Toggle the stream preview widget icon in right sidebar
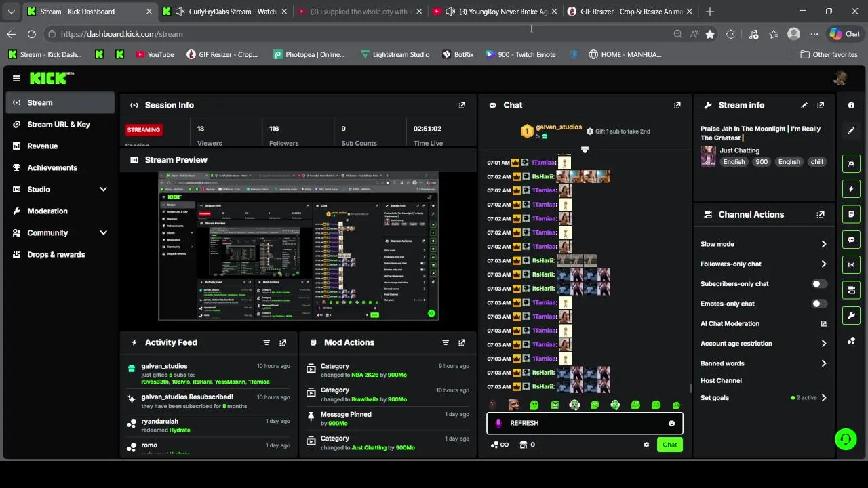This screenshot has width=868, height=488. coord(851,163)
